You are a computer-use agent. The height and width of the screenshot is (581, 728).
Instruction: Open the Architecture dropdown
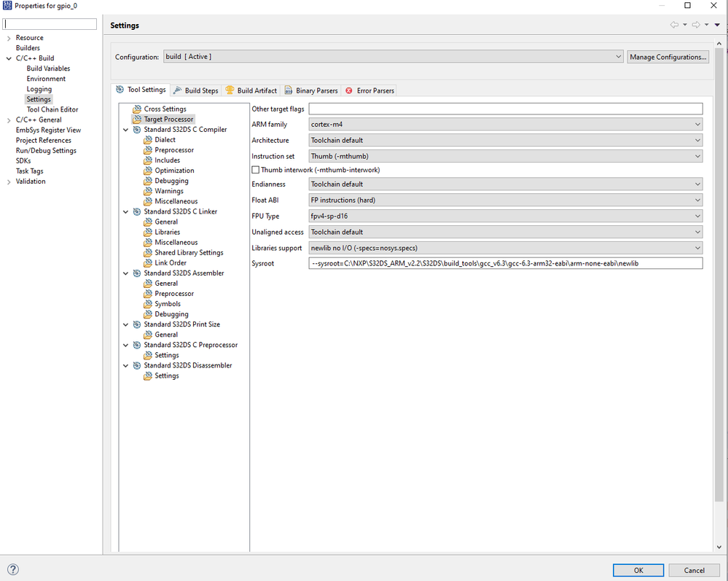click(505, 140)
